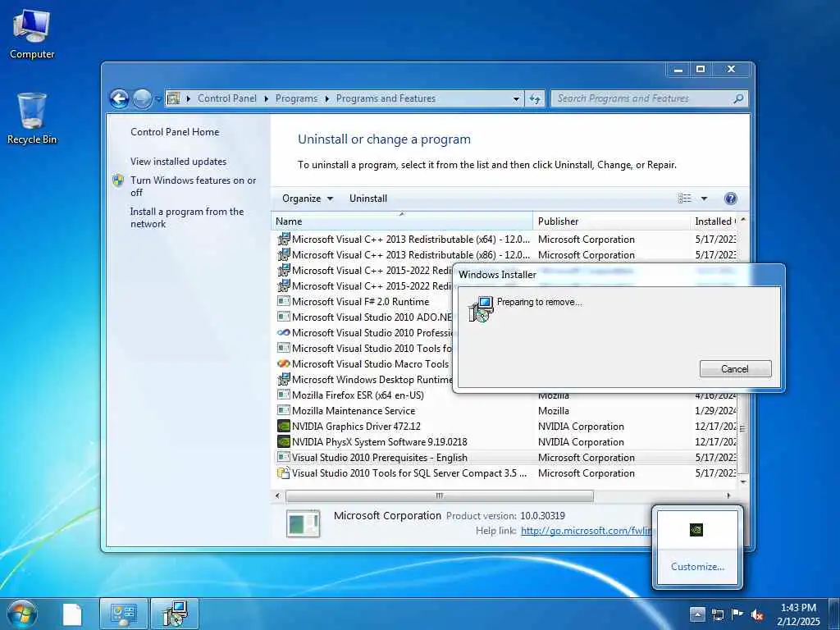Click the NVIDIA PhysX System Software icon
The height and width of the screenshot is (630, 840).
[283, 441]
